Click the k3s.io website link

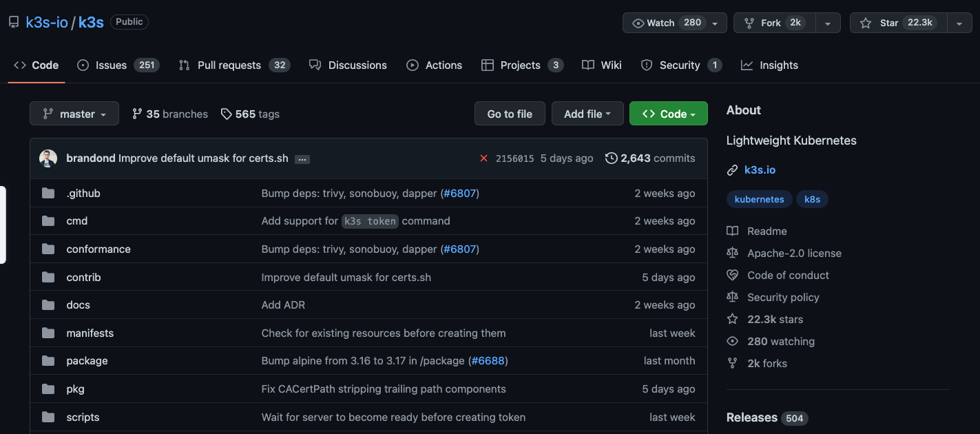(760, 169)
